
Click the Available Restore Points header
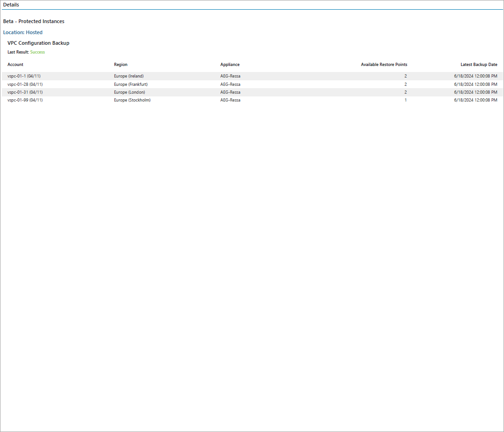[384, 65]
